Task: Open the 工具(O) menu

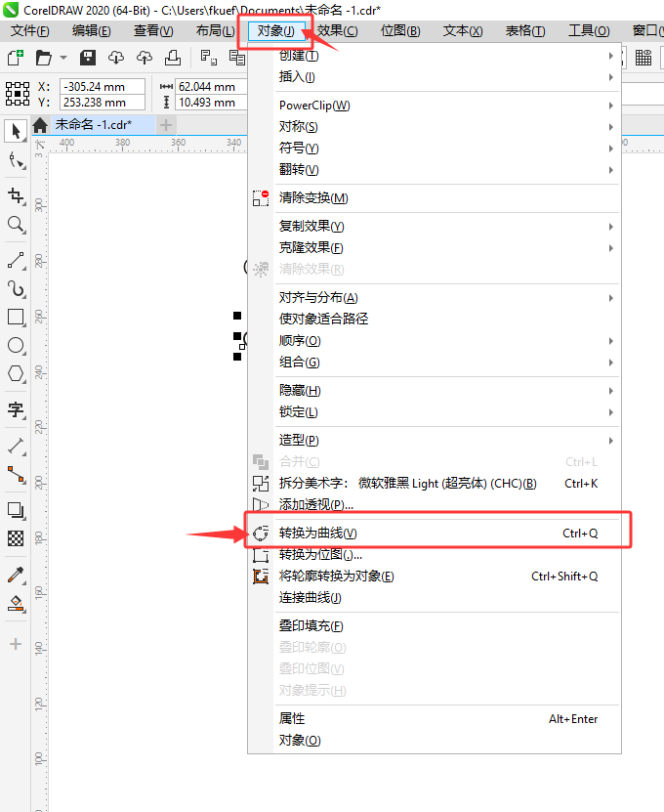Action: tap(589, 31)
